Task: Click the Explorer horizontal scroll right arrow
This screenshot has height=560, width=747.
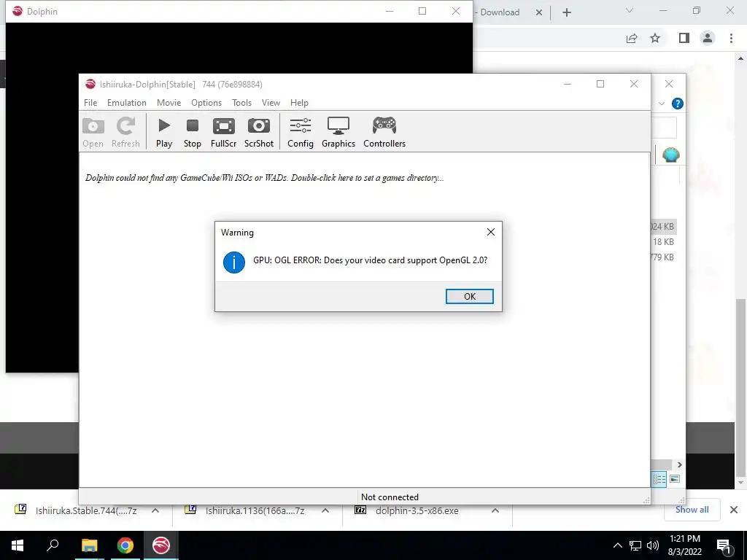Action: click(x=679, y=464)
